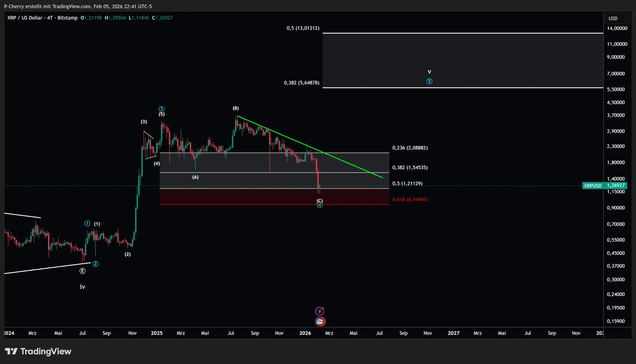Image resolution: width=636 pixels, height=364 pixels.
Task: Select the circled ④ marker below (C)
Action: point(319,205)
